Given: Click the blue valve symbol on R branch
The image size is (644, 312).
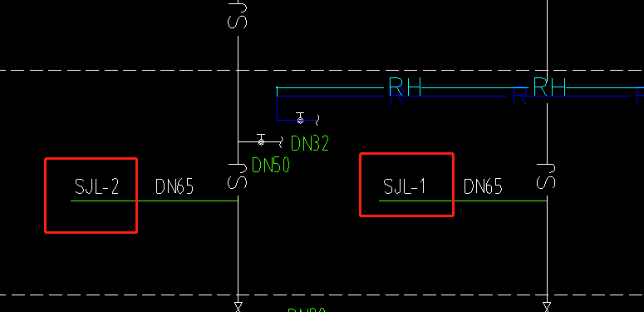Looking at the screenshot, I should click(x=300, y=118).
